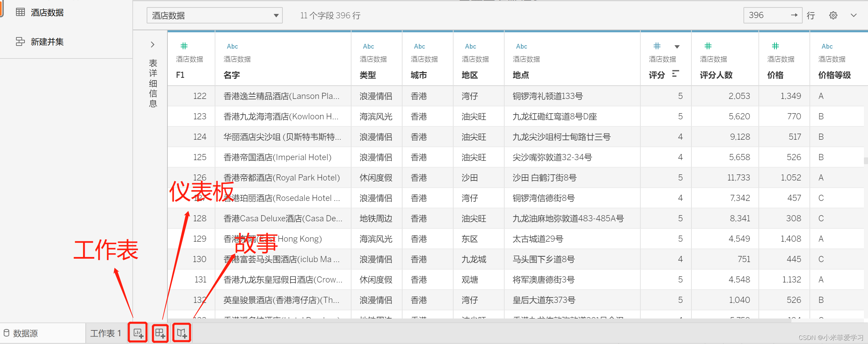Click the Abc type icon above 地点
The image size is (868, 344).
pos(522,46)
